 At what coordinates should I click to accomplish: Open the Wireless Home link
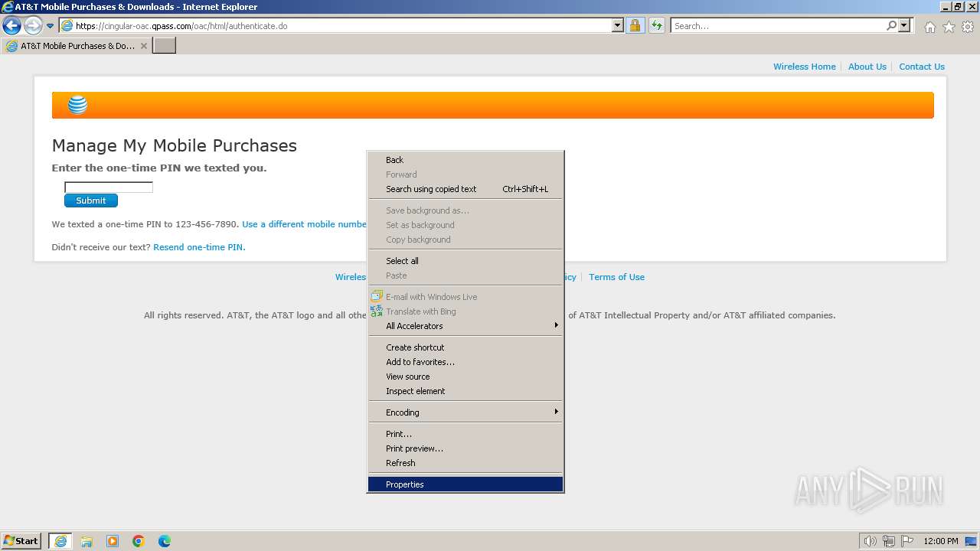point(805,67)
